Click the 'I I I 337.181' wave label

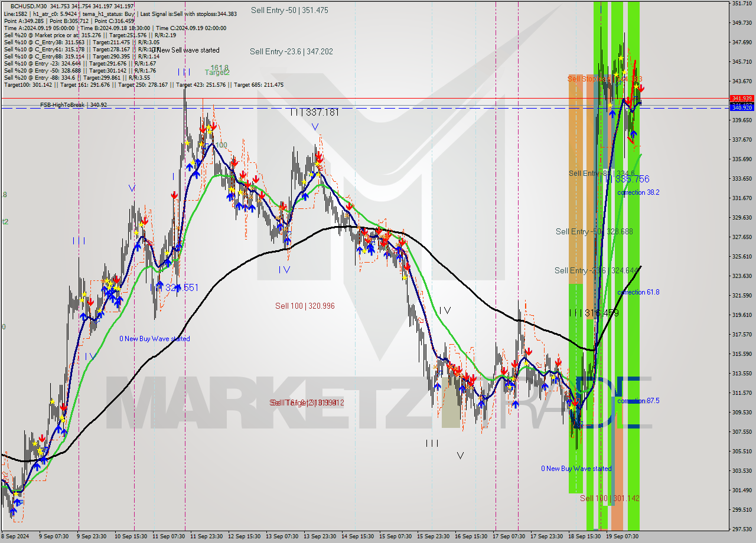(x=314, y=112)
